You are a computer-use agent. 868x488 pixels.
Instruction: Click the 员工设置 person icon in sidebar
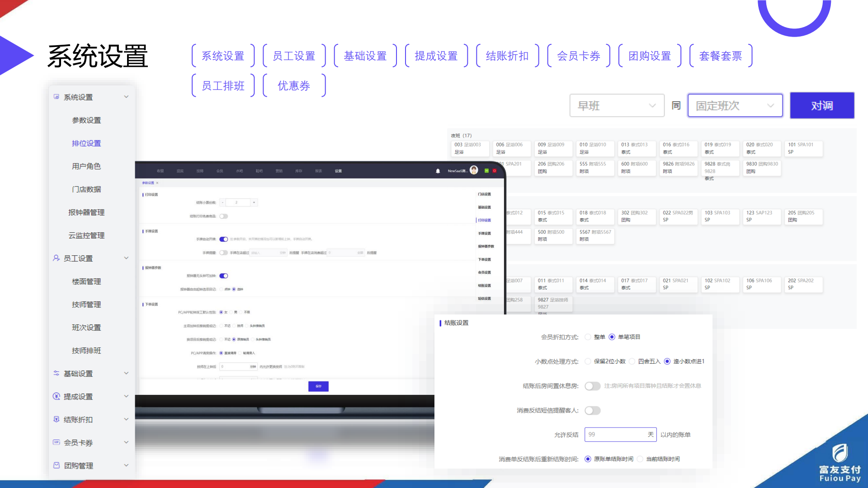57,258
